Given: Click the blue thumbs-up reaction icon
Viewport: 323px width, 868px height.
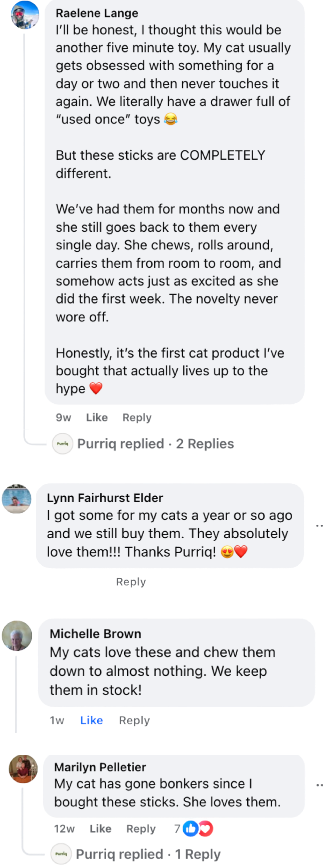Looking at the screenshot, I should click(x=190, y=829).
